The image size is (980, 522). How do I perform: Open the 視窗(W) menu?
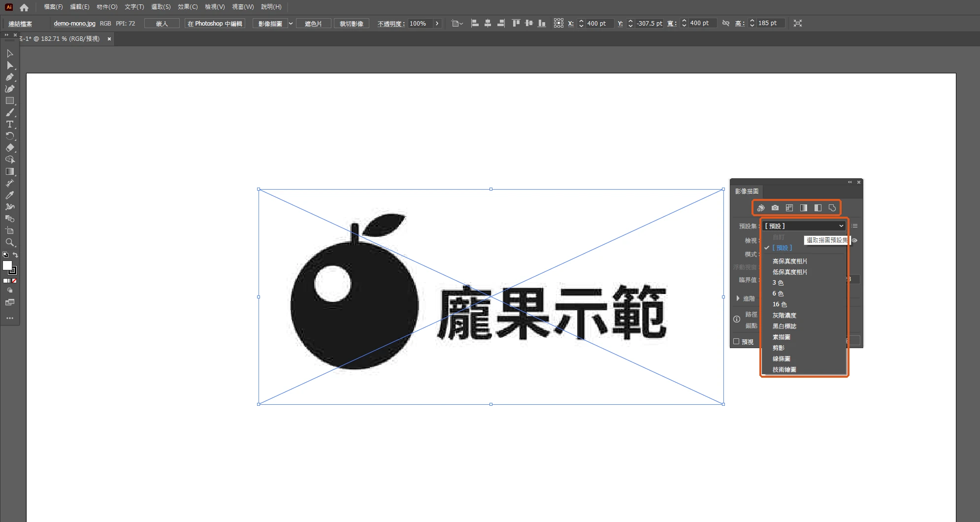[x=243, y=7]
